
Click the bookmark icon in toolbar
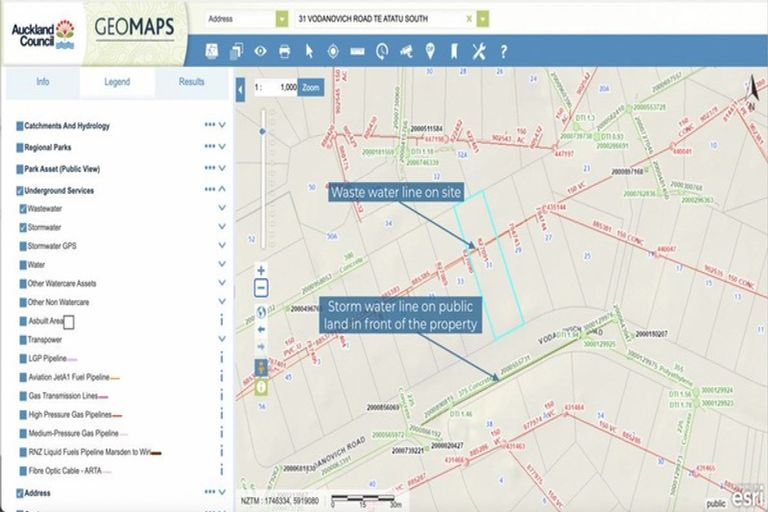(454, 51)
